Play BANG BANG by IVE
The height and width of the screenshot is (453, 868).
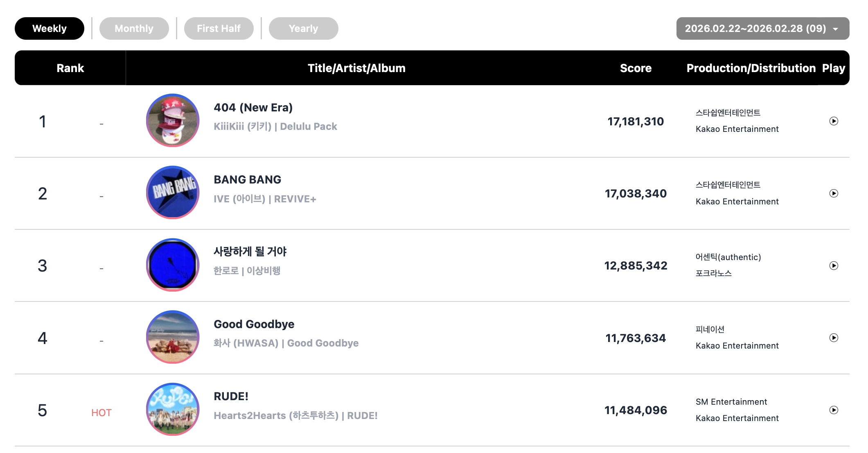click(833, 193)
